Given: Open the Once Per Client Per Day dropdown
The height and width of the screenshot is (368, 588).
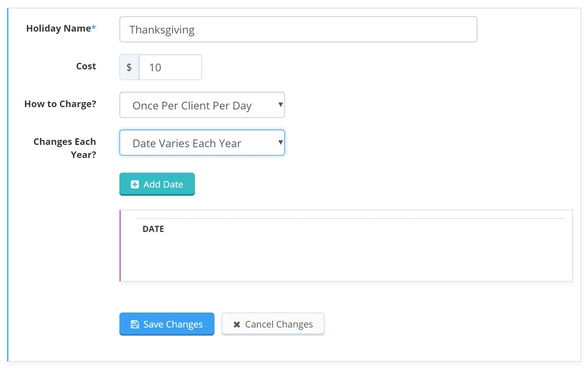Looking at the screenshot, I should click(202, 105).
